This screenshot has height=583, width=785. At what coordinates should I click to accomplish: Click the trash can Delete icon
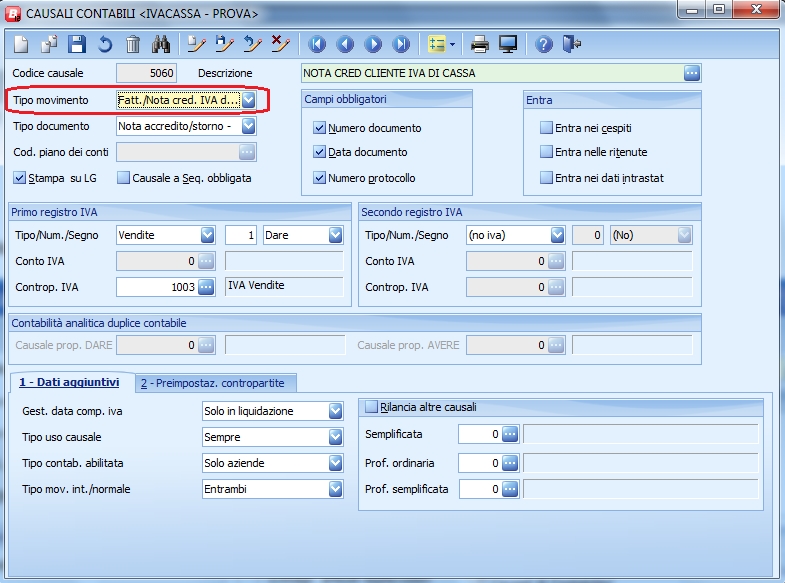132,44
